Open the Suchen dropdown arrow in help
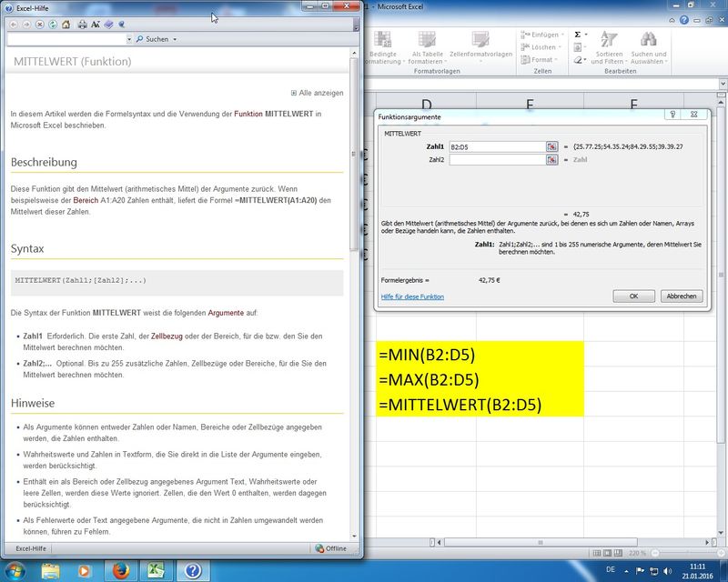The width and height of the screenshot is (728, 582). [174, 40]
